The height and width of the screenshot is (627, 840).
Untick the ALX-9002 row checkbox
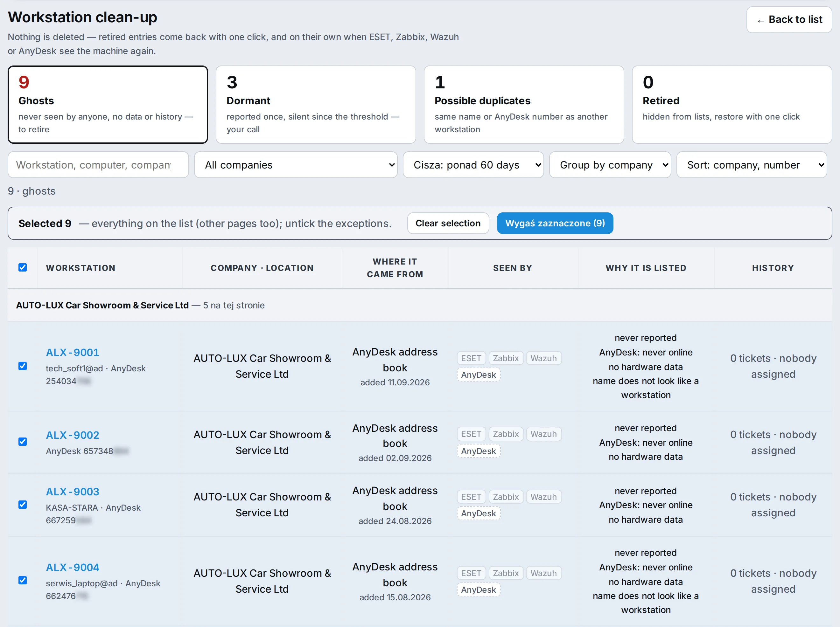click(x=23, y=442)
